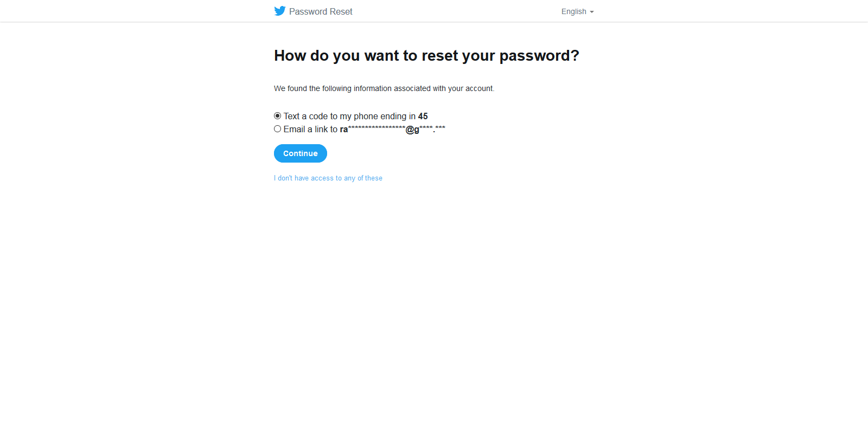Screen dimensions: 868x426
Task: Click the '@g' portion of the masked email
Action: pyautogui.click(x=413, y=130)
